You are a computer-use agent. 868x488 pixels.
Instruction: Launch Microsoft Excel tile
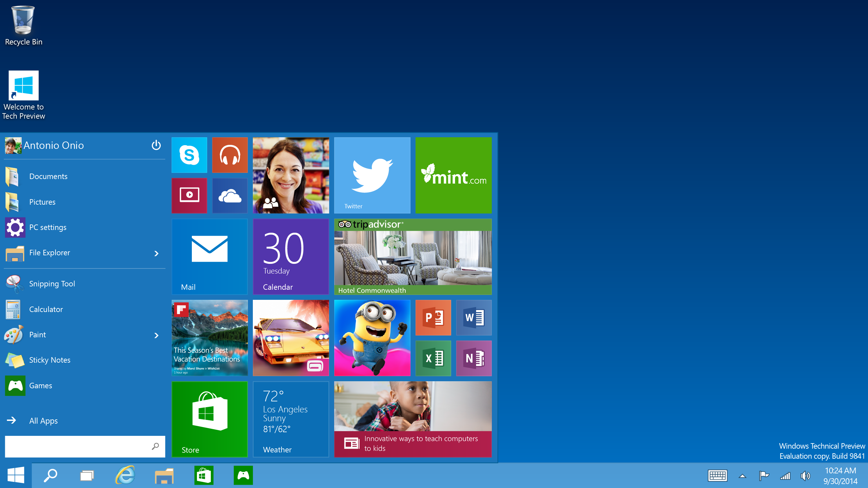tap(433, 357)
